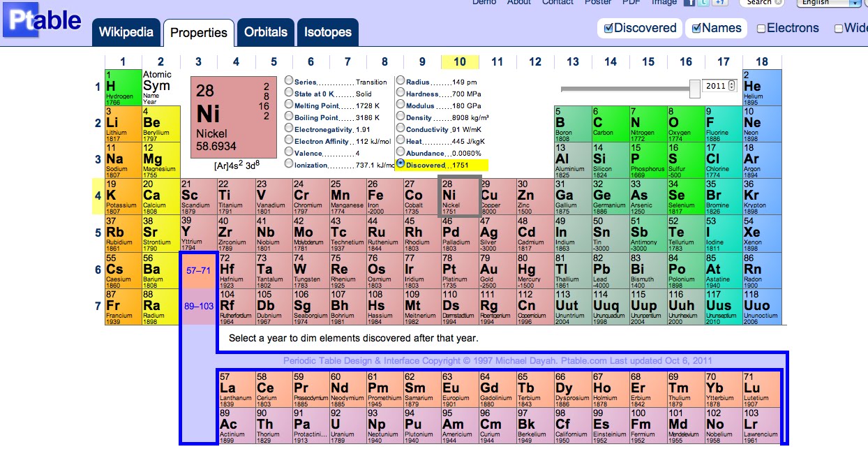Open the English language dropdown
The width and height of the screenshot is (868, 456).
[830, 3]
